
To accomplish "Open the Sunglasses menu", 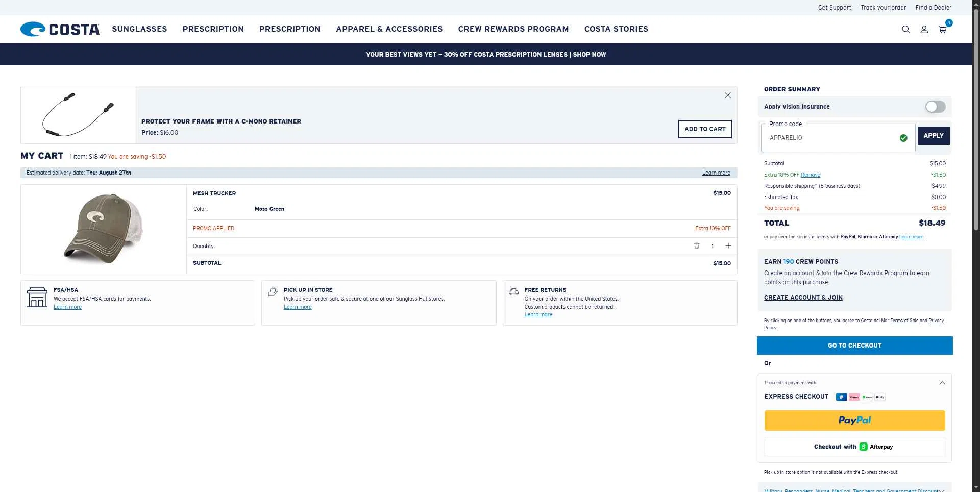I will 139,29.
